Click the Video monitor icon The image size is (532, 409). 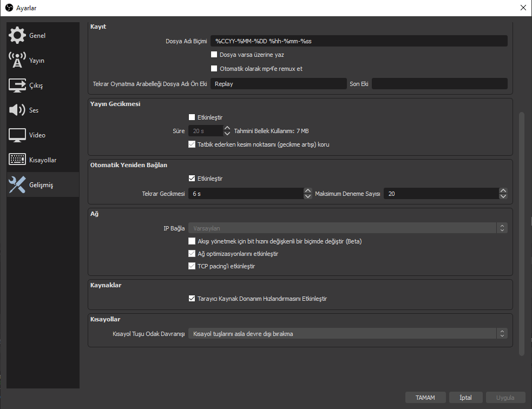[x=17, y=135]
